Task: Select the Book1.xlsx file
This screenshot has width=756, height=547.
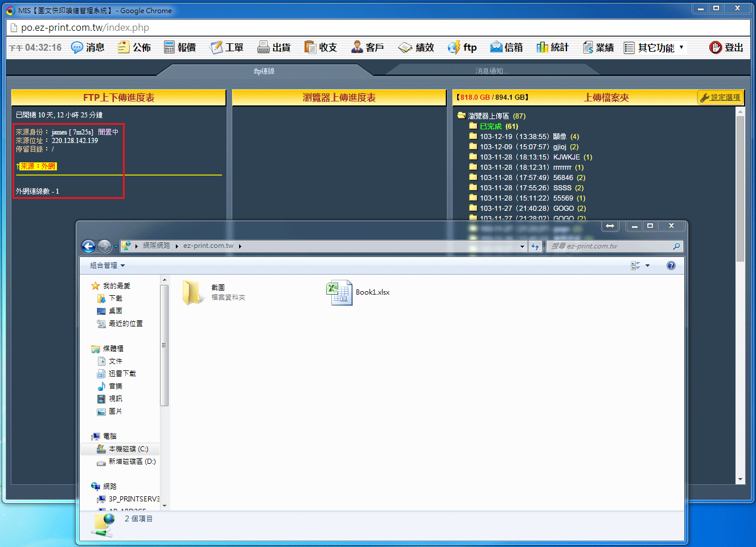Action: pos(358,292)
